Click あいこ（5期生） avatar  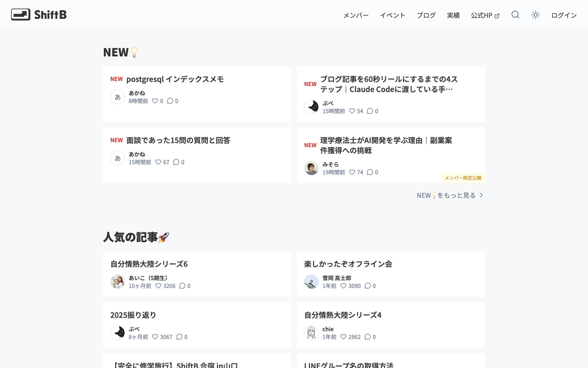pos(118,282)
